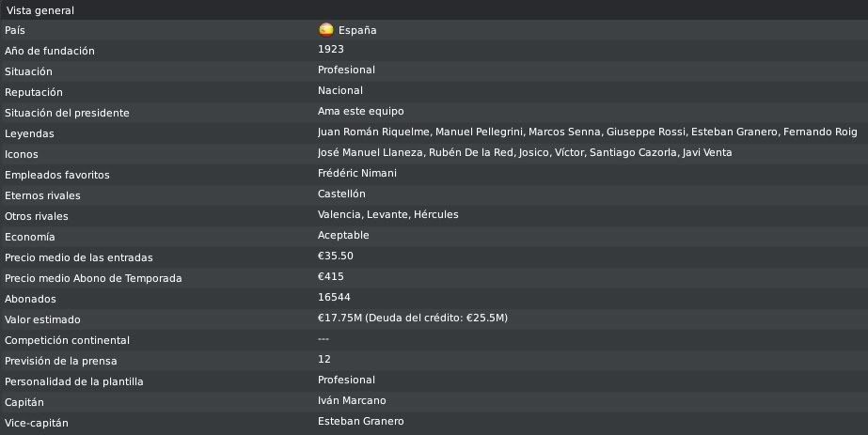Click the Spain flag icon
This screenshot has width=868, height=435.
click(326, 30)
